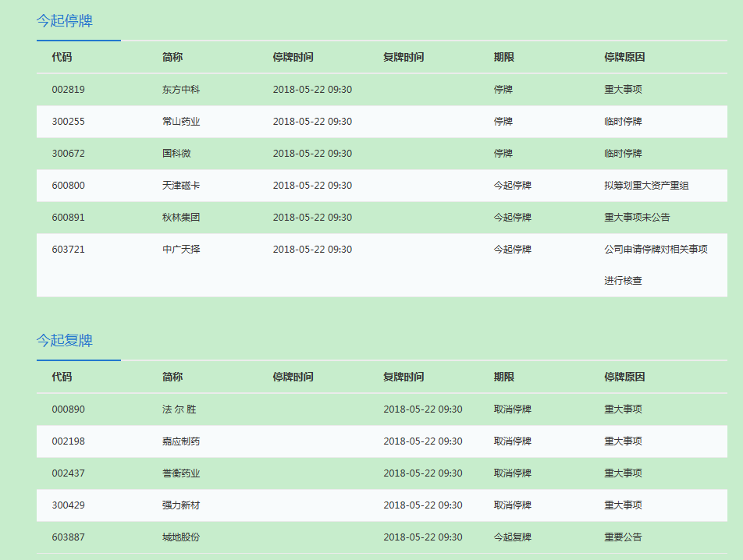Screen dimensions: 743x560
Task: Open 中广天择 stock entry
Action: (x=181, y=250)
